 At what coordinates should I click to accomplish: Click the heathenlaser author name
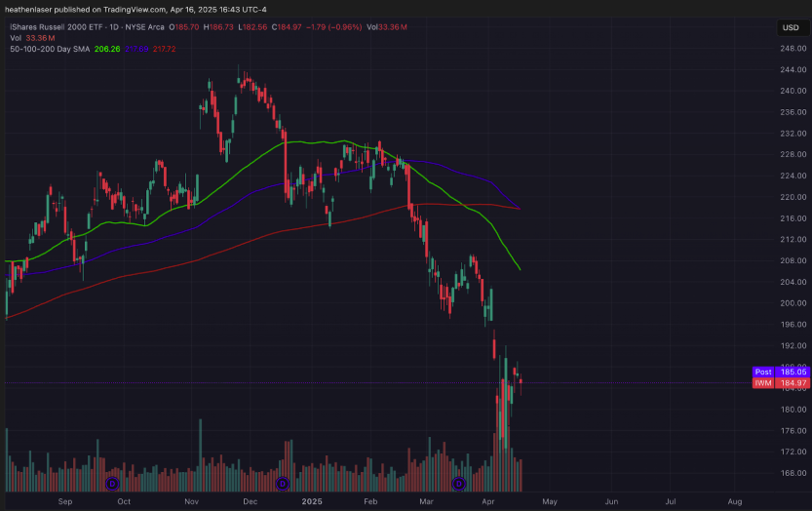pos(34,10)
